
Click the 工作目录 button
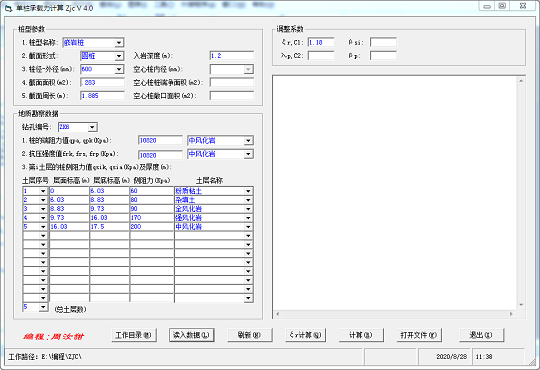point(134,335)
